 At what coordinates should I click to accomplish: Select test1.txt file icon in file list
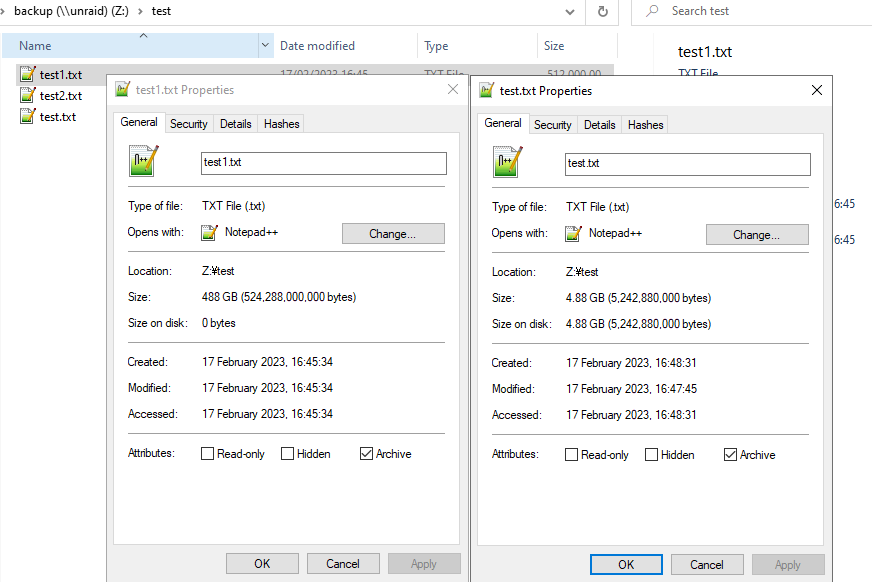click(x=27, y=74)
